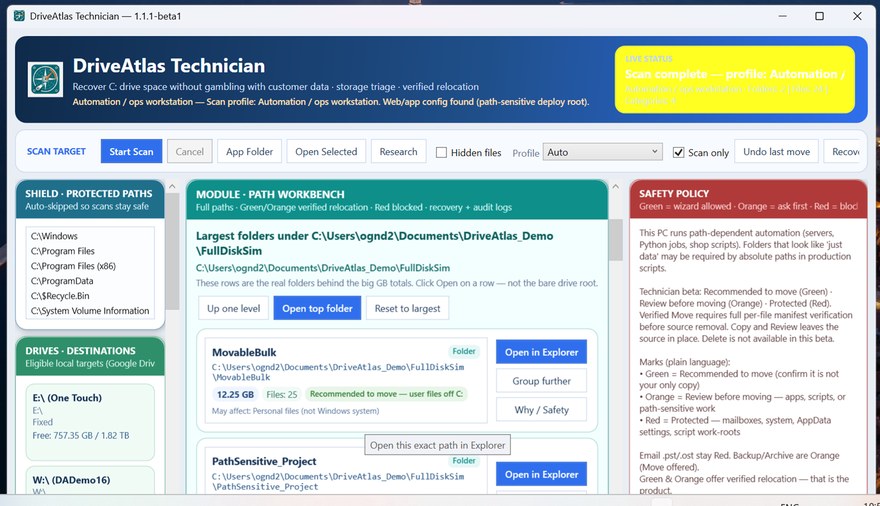
Task: Click the Folder tag on MovableBulk row
Action: tap(464, 351)
